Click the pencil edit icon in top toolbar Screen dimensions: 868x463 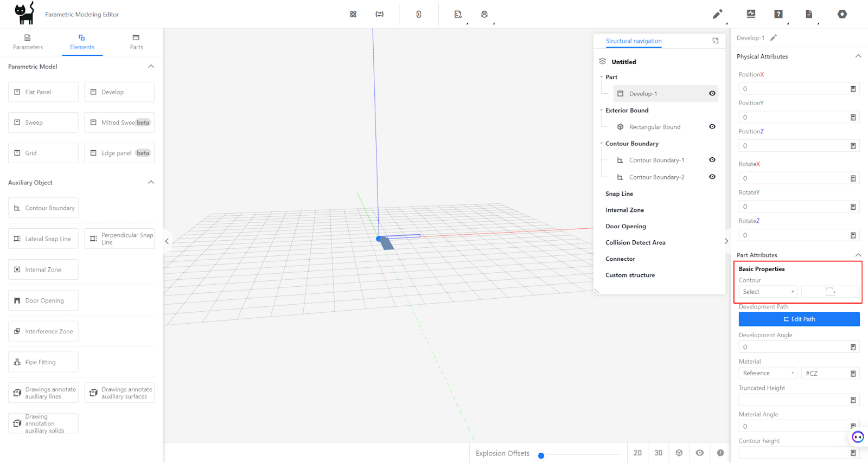tap(717, 14)
